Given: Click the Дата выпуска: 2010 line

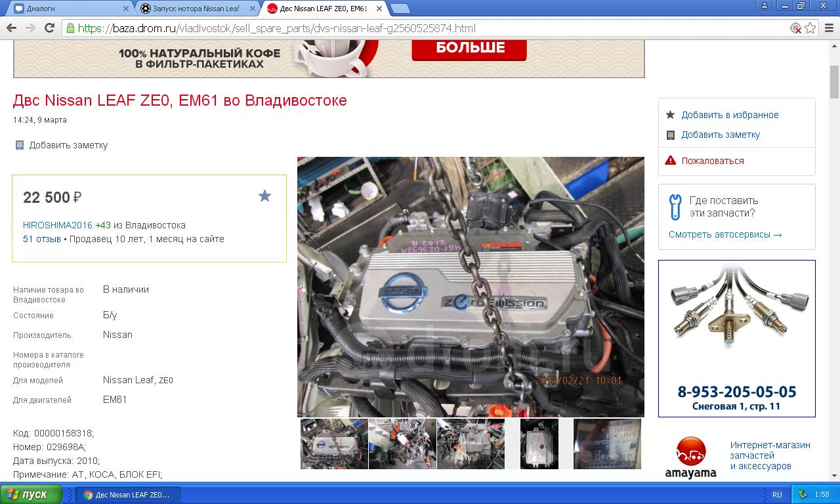Looking at the screenshot, I should [56, 461].
